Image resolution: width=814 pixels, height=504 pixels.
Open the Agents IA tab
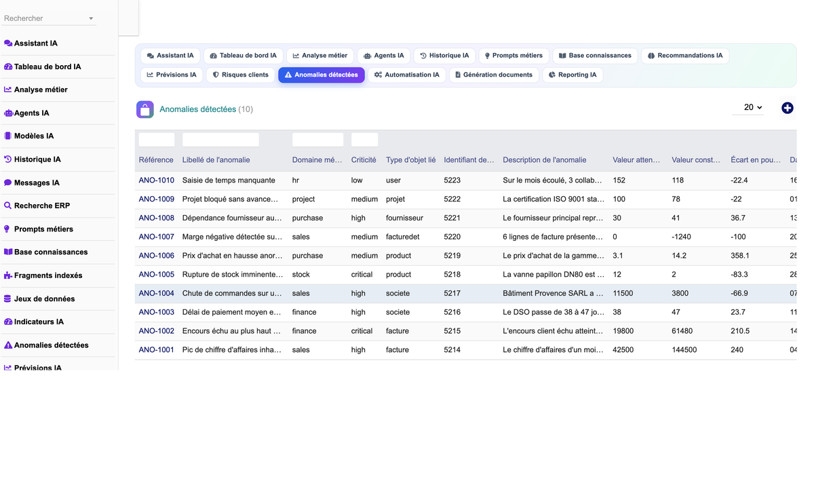click(384, 56)
